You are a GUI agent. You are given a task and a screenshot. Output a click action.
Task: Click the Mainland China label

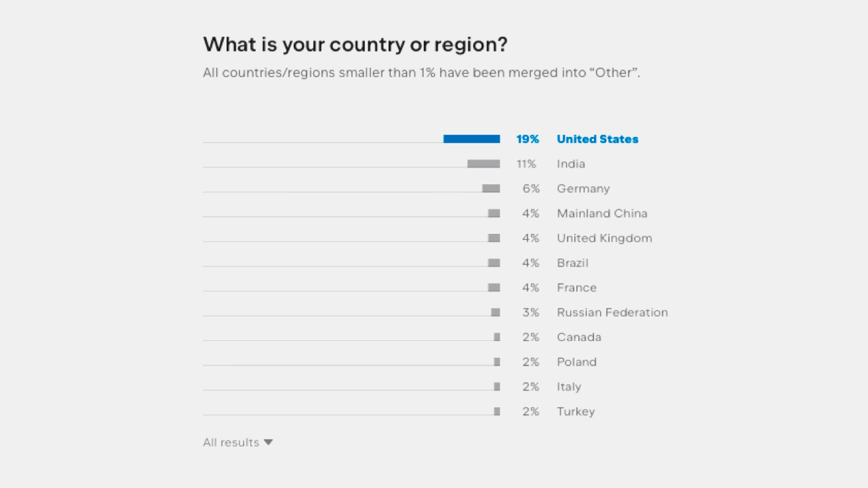point(602,214)
